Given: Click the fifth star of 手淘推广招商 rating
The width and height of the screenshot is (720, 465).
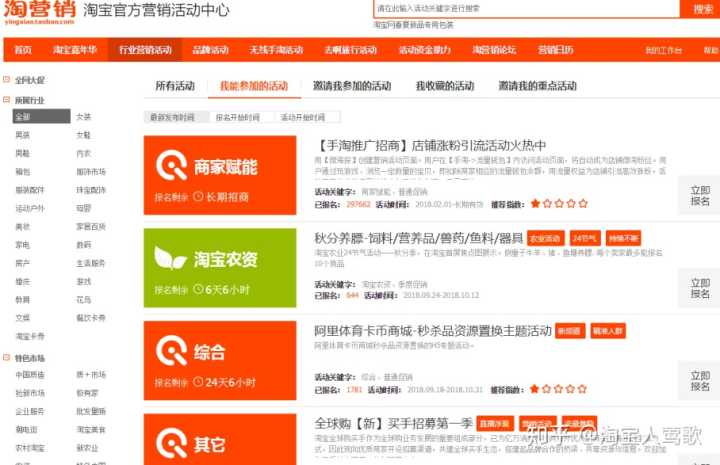Looking at the screenshot, I should point(583,203).
